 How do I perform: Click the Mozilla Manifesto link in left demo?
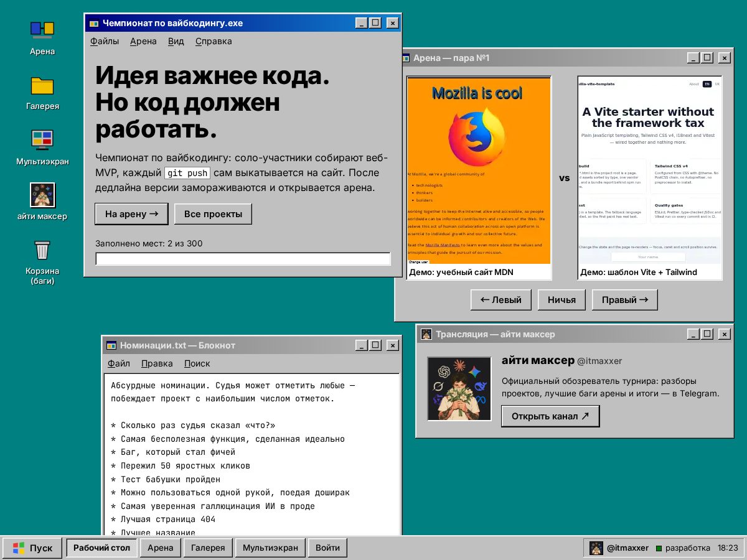coord(443,245)
